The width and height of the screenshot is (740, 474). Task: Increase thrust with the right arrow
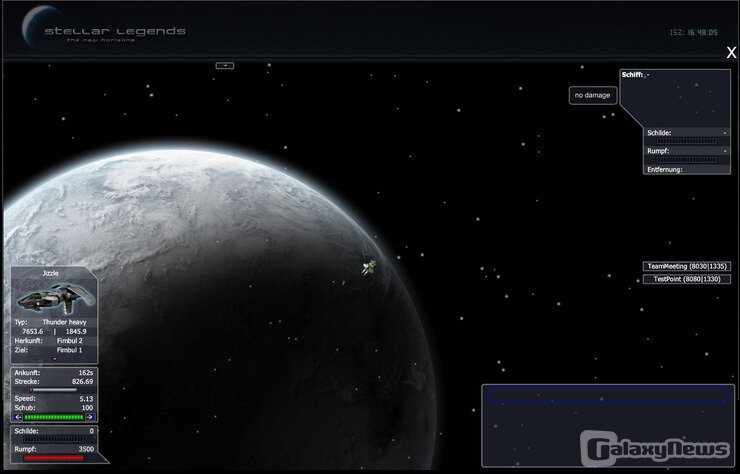pos(91,417)
